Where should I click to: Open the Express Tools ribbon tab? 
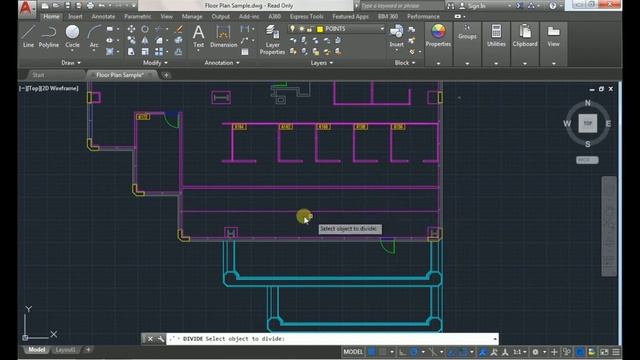307,17
